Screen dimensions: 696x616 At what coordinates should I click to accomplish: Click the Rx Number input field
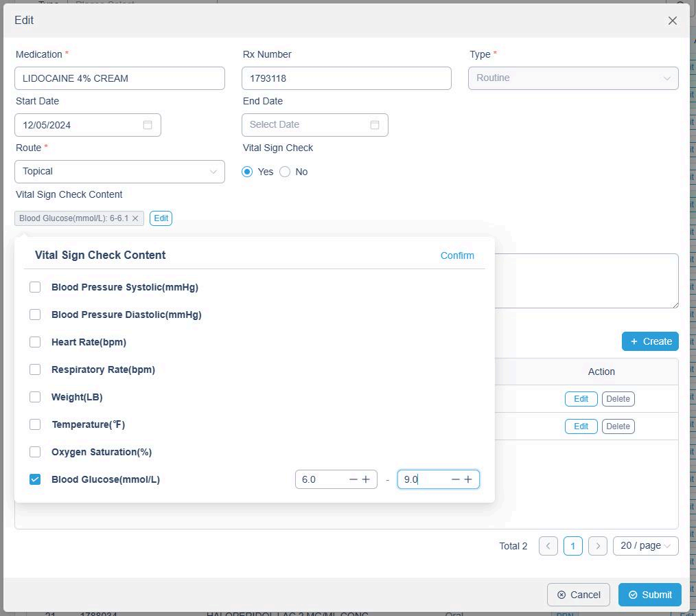(346, 78)
